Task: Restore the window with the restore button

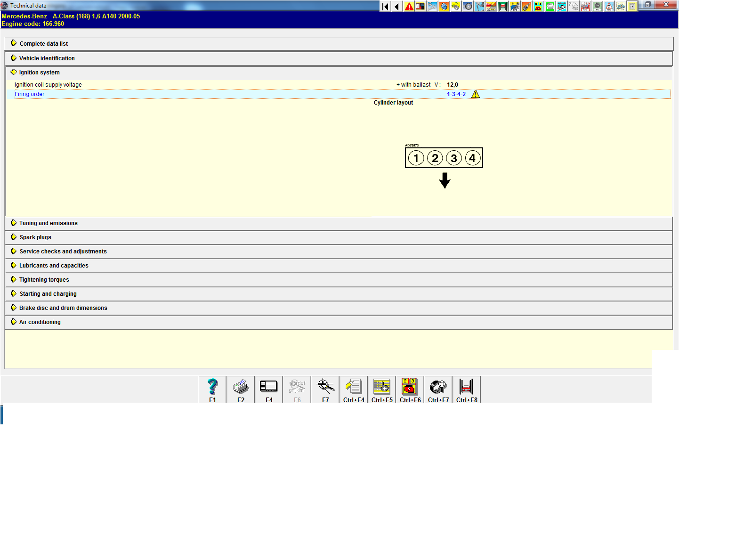Action: (x=648, y=5)
